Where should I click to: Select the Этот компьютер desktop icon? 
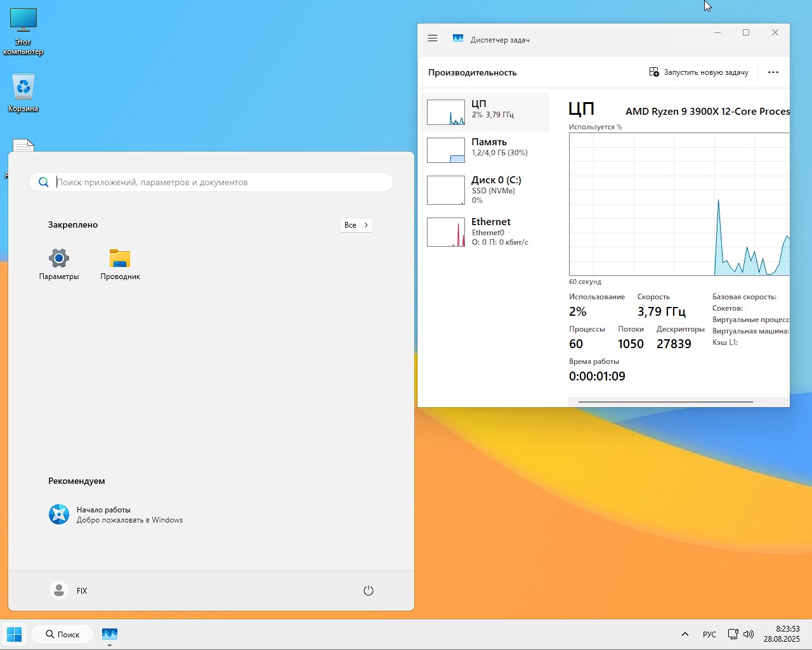[x=23, y=32]
